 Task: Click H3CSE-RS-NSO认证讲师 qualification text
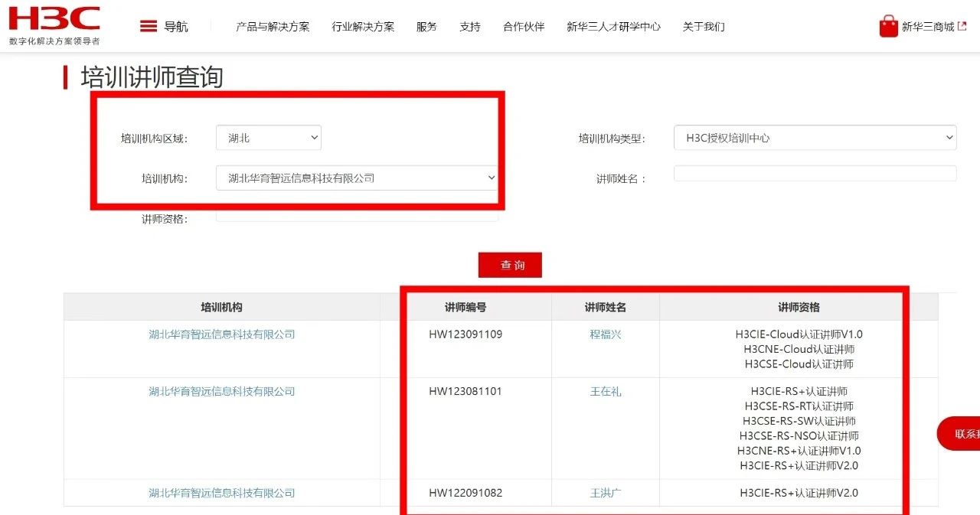799,436
